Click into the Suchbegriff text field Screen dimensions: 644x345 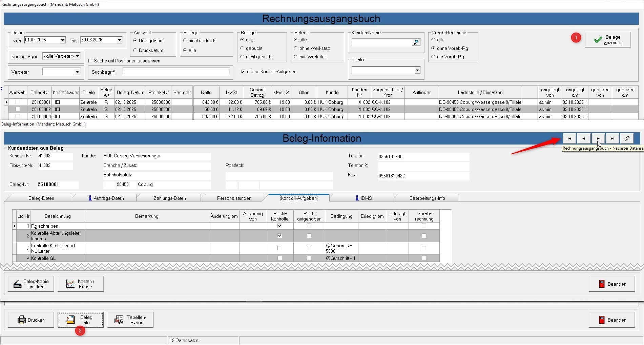176,72
